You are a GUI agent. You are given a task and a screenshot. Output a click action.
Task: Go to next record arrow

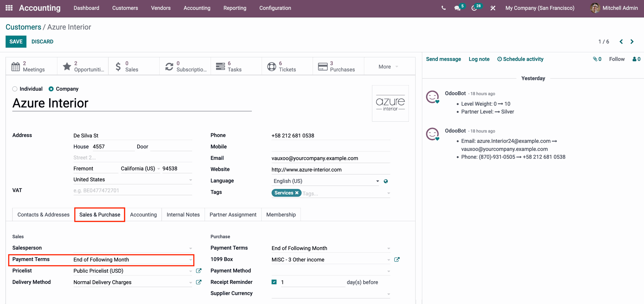click(632, 42)
